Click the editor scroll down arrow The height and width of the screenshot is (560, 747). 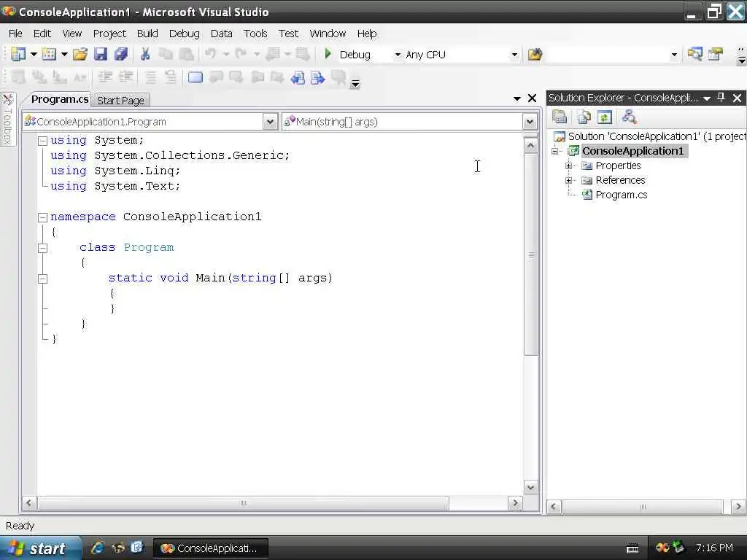[x=531, y=487]
